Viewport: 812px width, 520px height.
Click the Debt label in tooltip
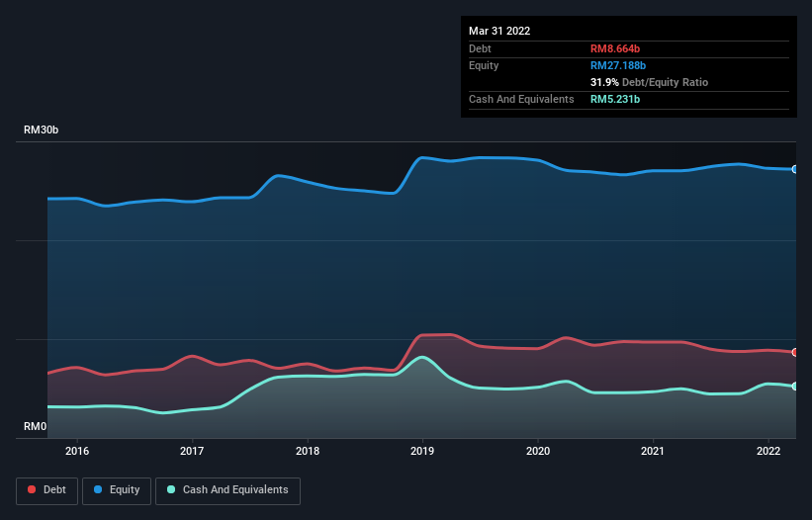coord(480,48)
